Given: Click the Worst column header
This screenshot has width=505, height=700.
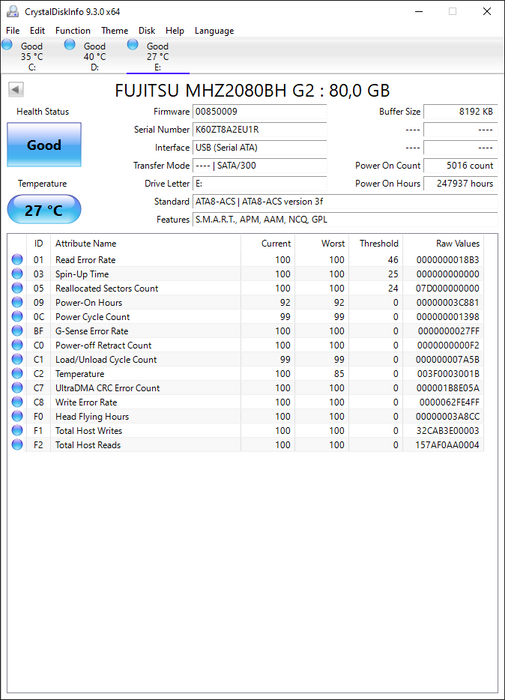Looking at the screenshot, I should [321, 243].
